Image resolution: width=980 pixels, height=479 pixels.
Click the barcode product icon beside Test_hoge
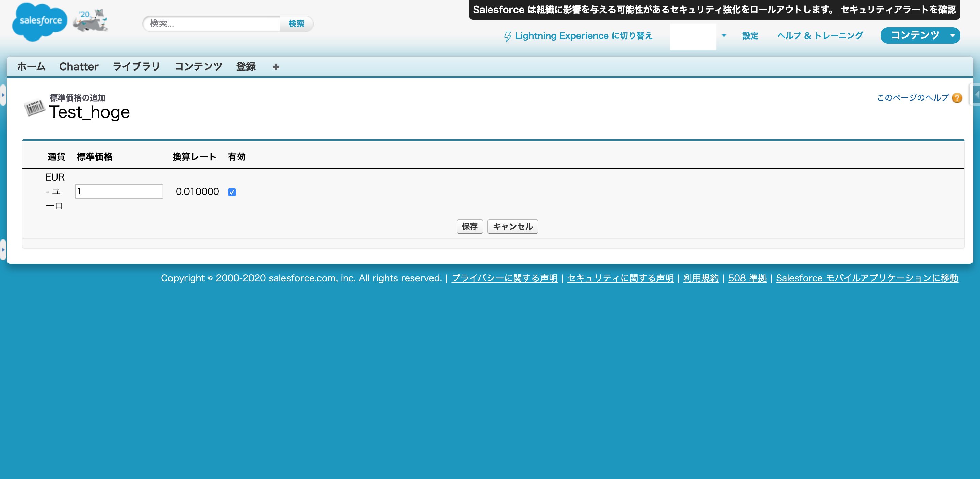(34, 107)
